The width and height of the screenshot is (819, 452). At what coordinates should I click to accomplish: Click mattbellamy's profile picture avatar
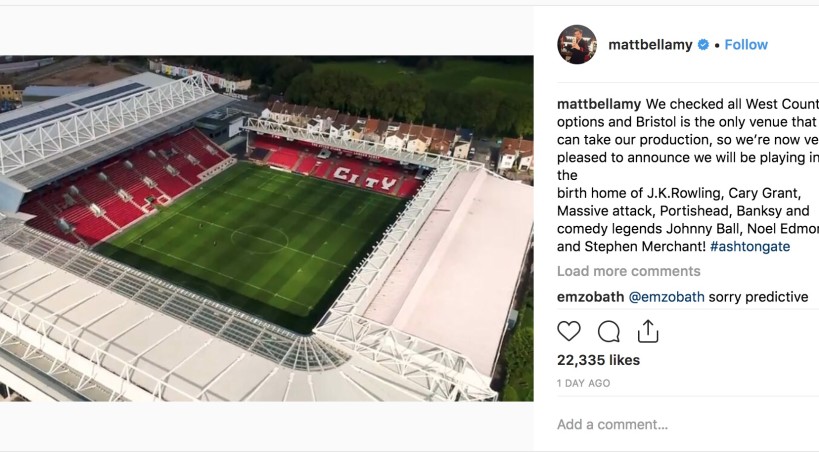[577, 45]
